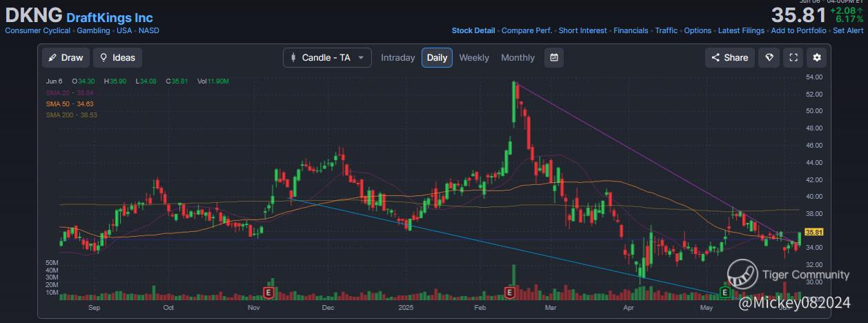Select the Stock Detail link

coord(473,30)
